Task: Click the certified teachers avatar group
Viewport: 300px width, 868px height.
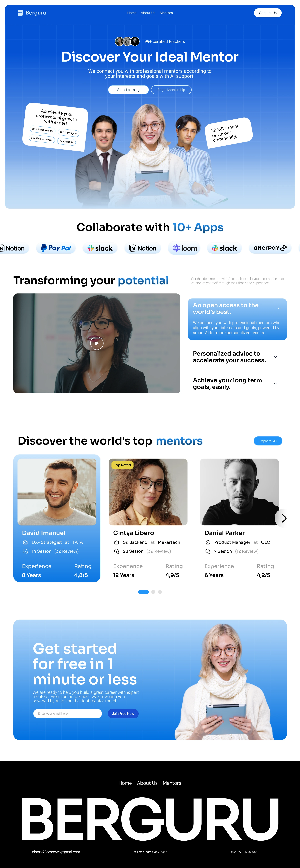Action: (x=127, y=41)
